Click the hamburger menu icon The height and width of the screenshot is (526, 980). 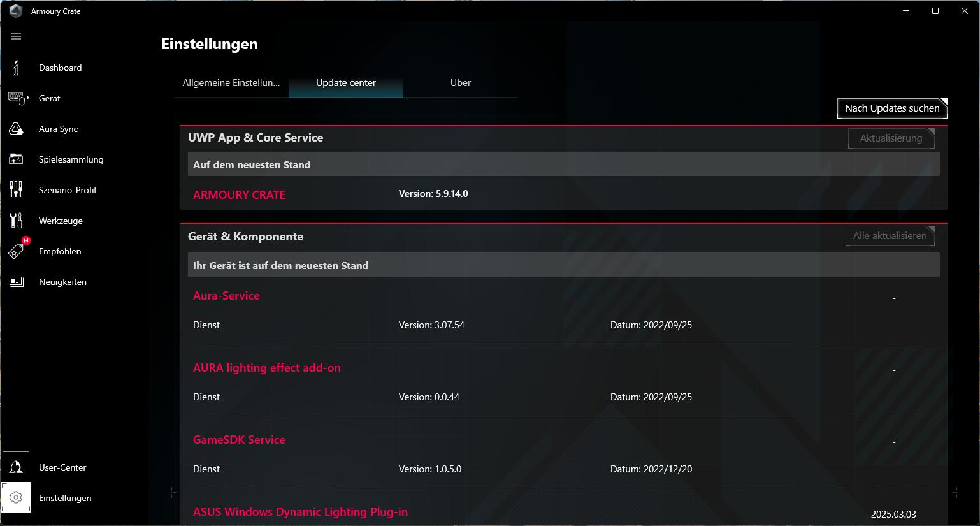coord(16,36)
